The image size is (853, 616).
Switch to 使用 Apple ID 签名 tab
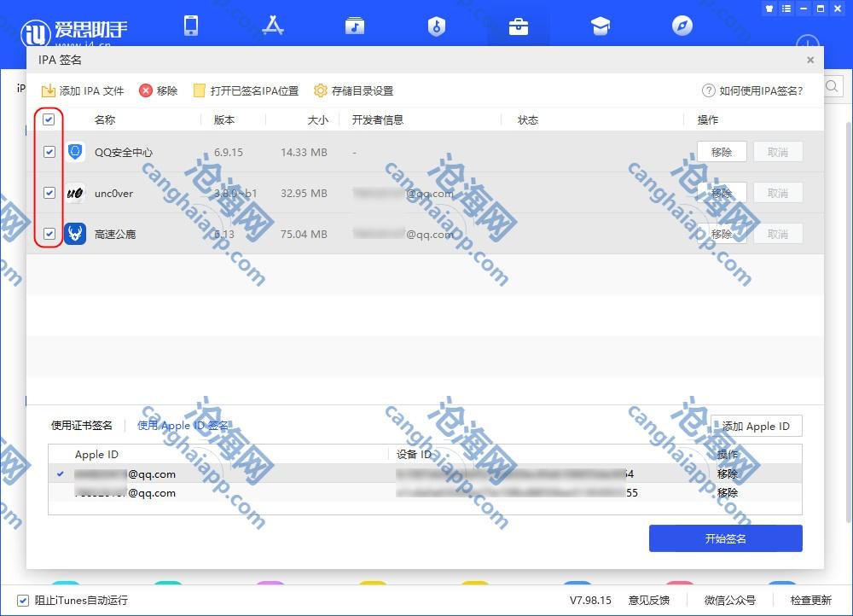point(183,426)
